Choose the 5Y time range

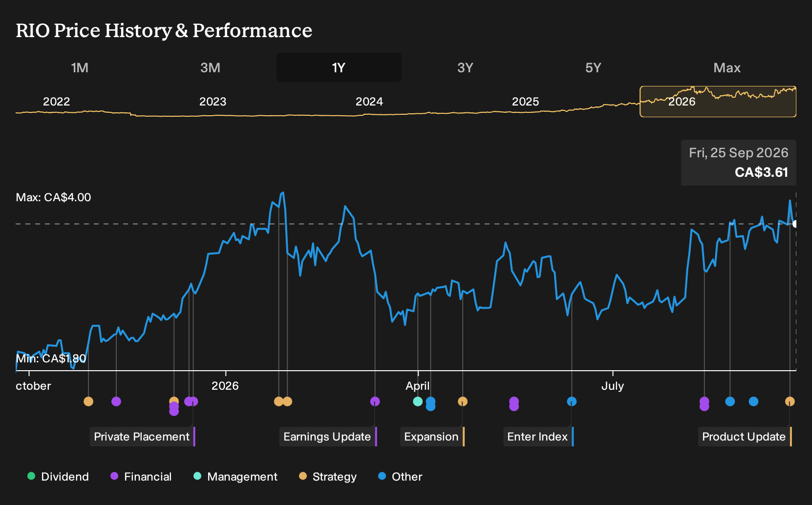point(593,67)
